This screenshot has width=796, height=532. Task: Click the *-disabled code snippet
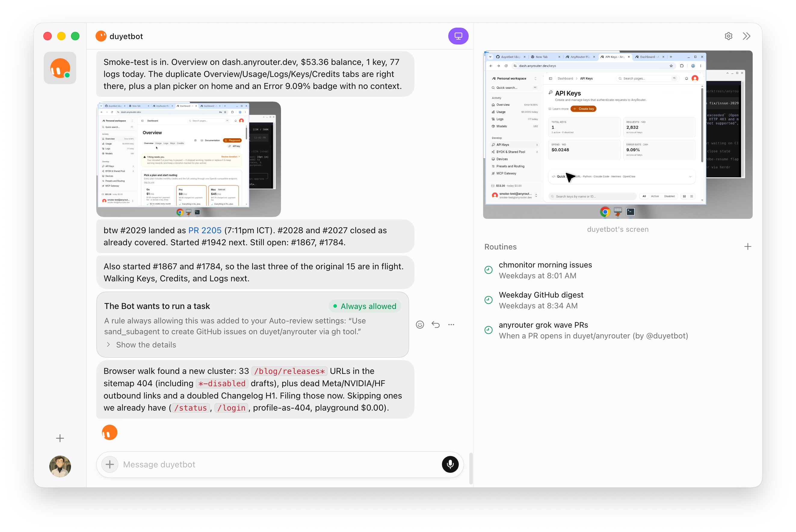(222, 384)
